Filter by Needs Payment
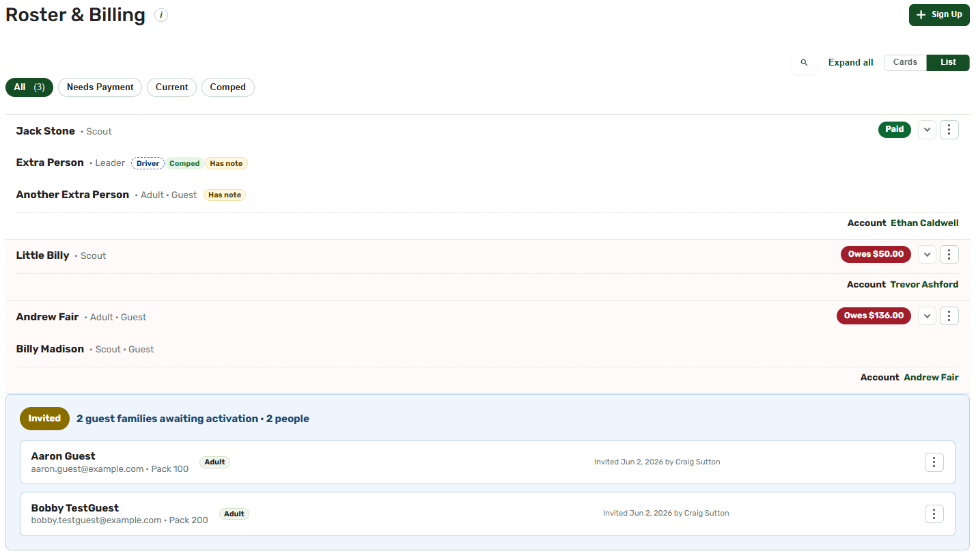 pos(100,87)
